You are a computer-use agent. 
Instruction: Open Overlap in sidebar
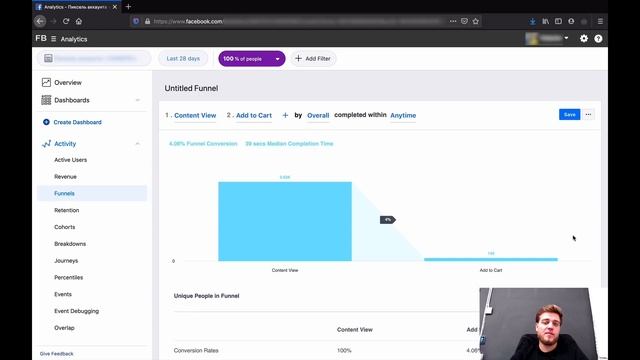(x=64, y=328)
